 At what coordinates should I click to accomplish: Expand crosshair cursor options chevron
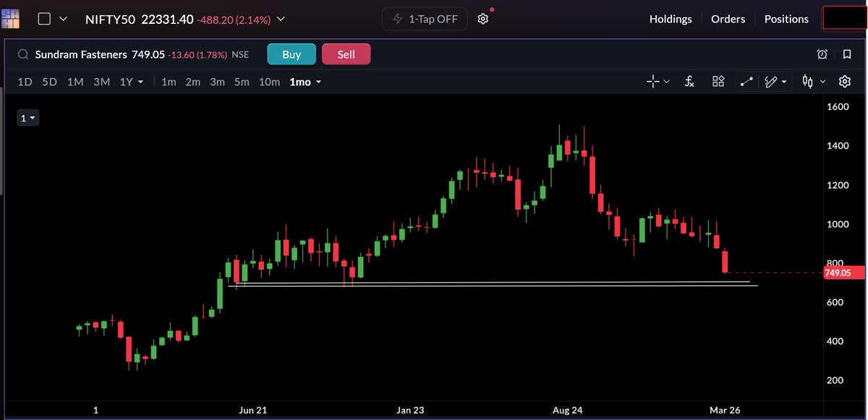click(x=666, y=82)
